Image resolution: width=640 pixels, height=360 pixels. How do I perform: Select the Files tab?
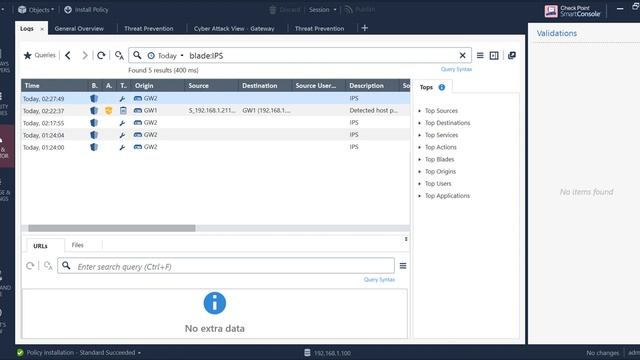[x=77, y=245]
